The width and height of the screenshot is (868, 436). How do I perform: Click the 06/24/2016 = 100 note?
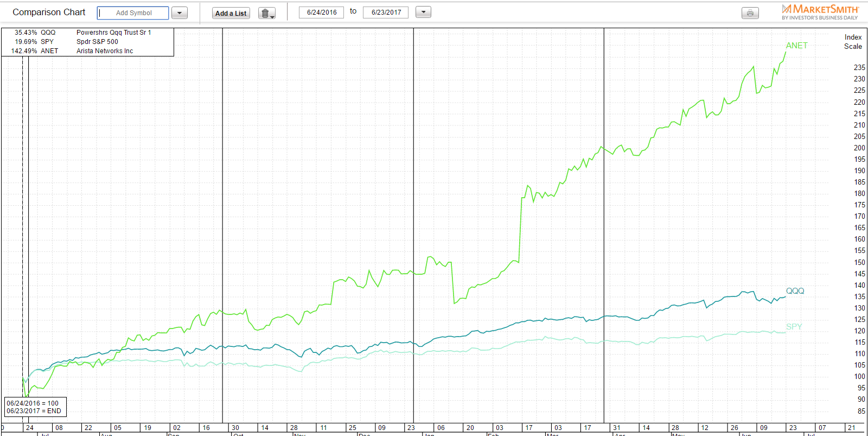pyautogui.click(x=33, y=403)
